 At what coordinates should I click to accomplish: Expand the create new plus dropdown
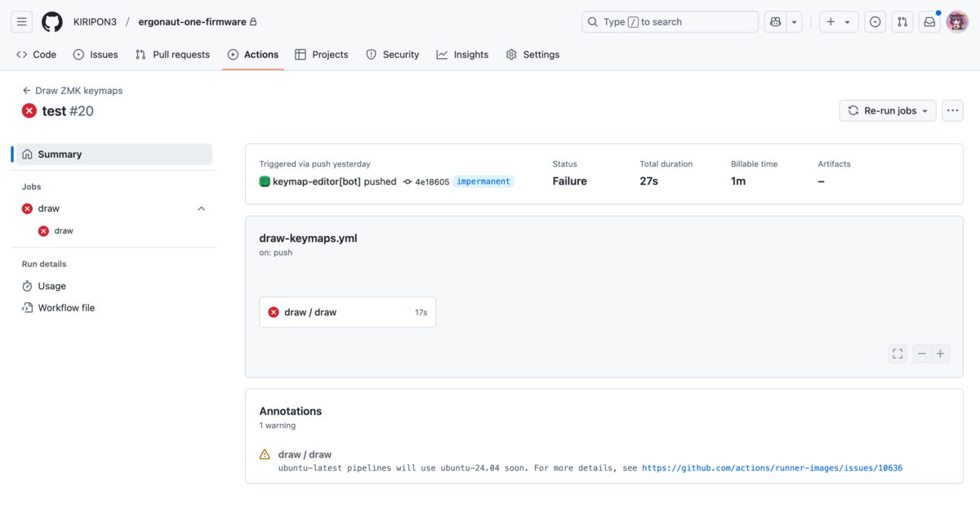click(839, 22)
